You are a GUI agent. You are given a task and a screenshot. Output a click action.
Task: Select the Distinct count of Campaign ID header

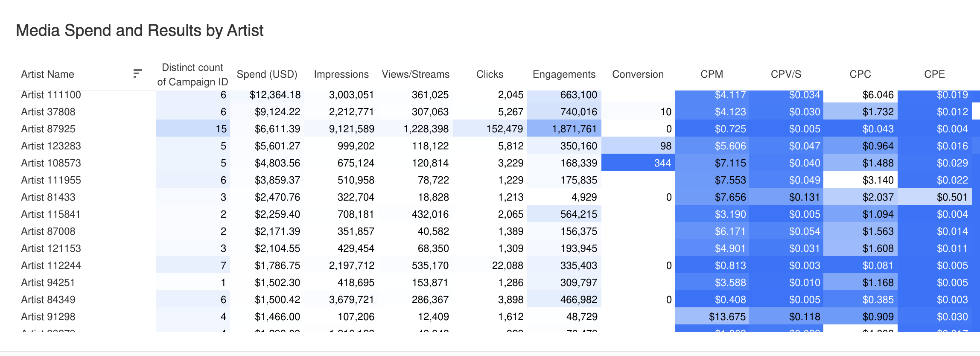coord(192,74)
